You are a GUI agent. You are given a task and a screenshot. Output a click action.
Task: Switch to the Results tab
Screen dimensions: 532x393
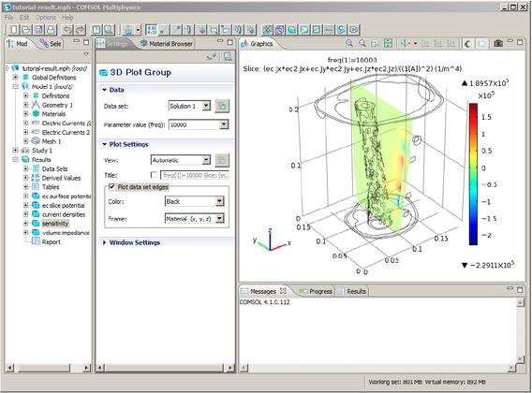click(x=352, y=291)
